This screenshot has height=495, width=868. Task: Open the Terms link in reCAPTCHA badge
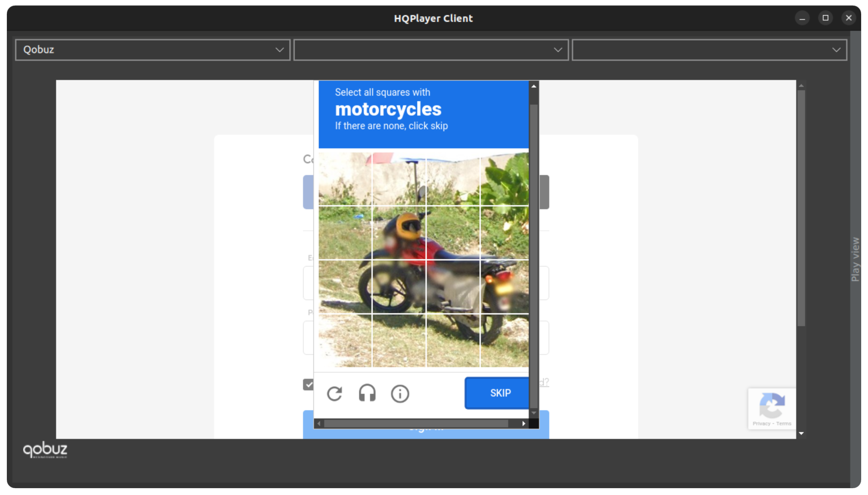(x=784, y=424)
